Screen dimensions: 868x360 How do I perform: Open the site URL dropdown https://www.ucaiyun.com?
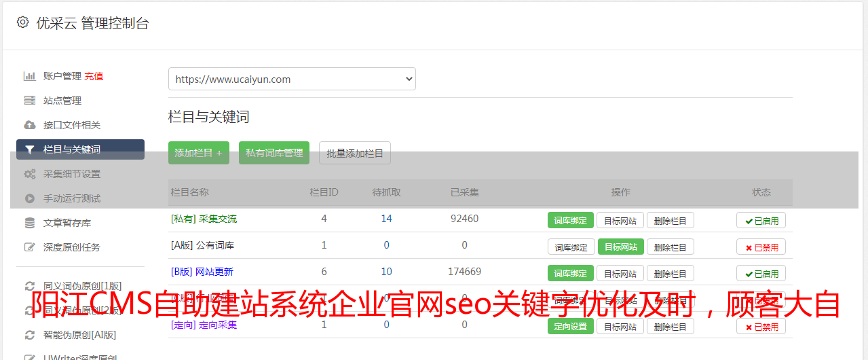pos(292,79)
